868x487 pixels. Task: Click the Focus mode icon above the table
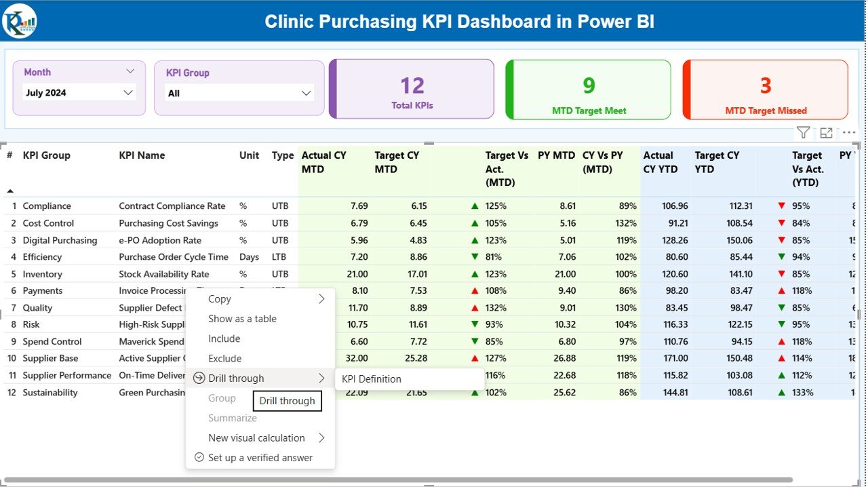point(826,133)
